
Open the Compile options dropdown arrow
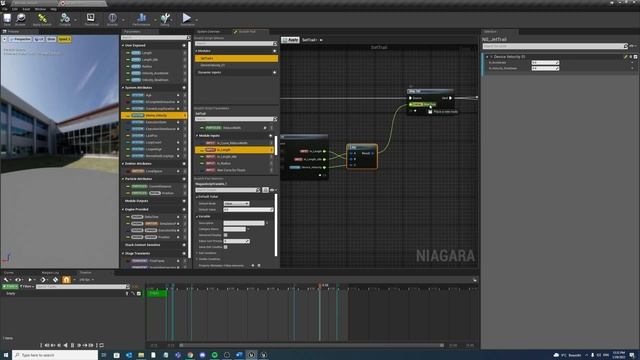(x=76, y=20)
